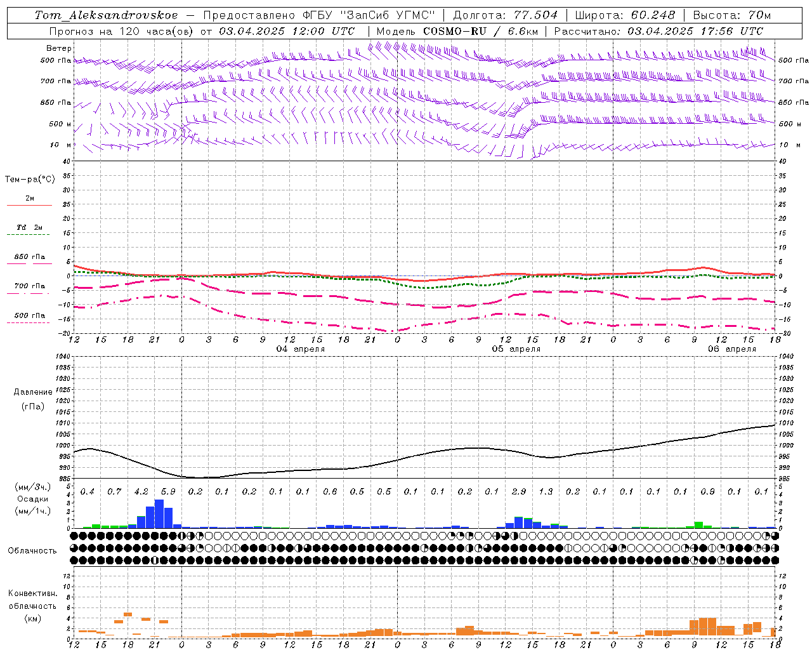Click the 'Широта: 60.248' header field
The image size is (812, 650).
coord(627,15)
